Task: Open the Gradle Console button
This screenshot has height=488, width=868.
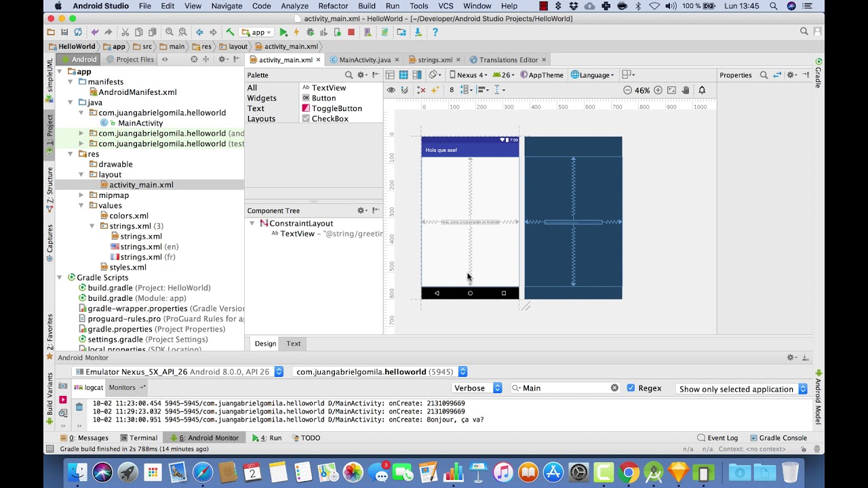Action: tap(778, 438)
